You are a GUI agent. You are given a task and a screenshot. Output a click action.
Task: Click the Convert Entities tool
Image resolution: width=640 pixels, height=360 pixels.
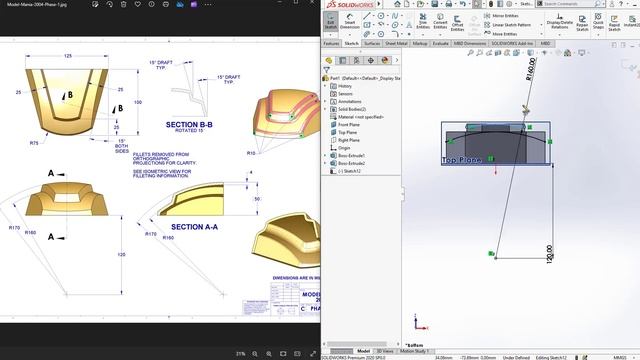pos(440,21)
